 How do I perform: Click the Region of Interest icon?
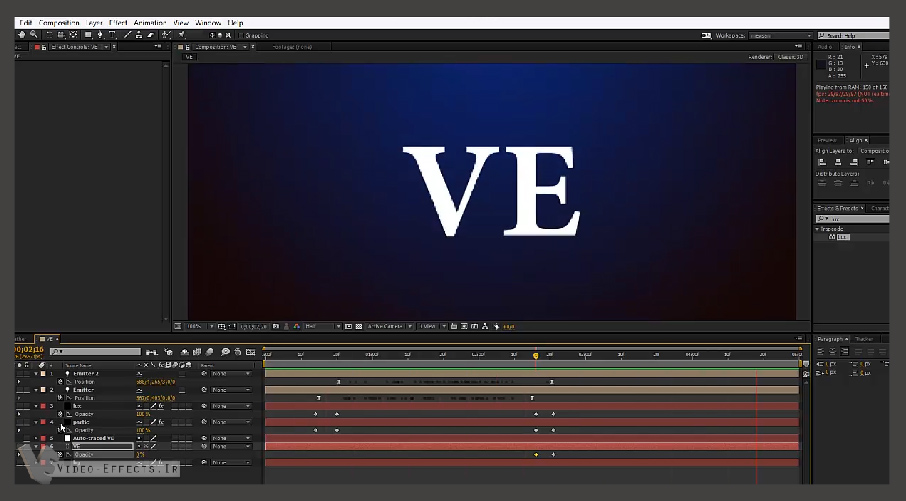tap(348, 326)
